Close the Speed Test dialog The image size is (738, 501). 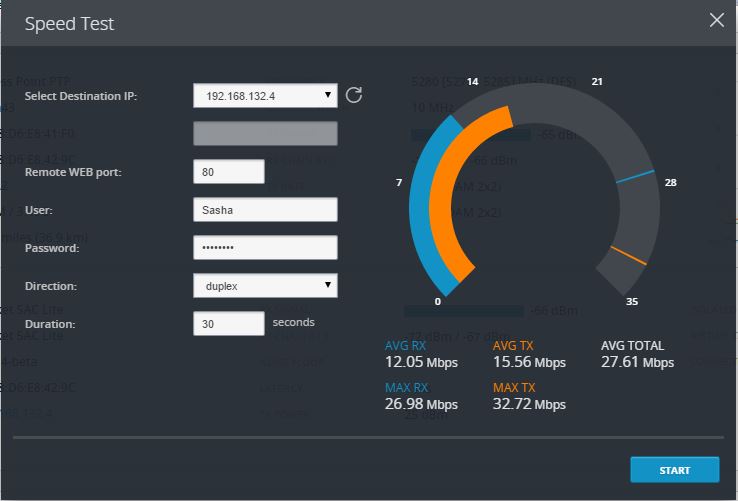coord(716,20)
